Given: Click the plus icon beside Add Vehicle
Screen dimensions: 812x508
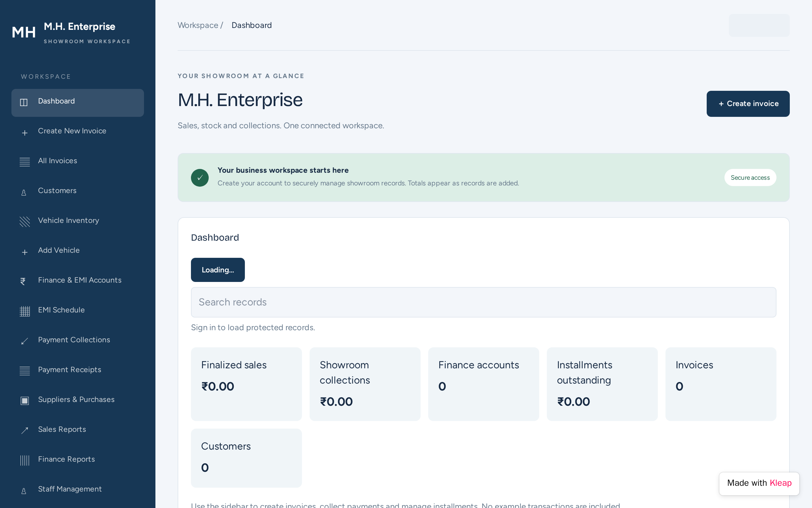Looking at the screenshot, I should pos(24,252).
